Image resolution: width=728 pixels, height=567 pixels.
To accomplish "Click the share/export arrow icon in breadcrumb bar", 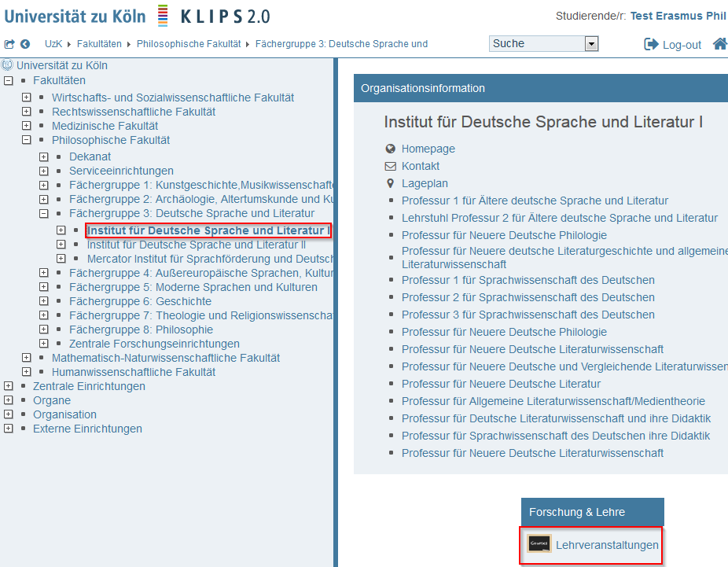I will coord(9,44).
